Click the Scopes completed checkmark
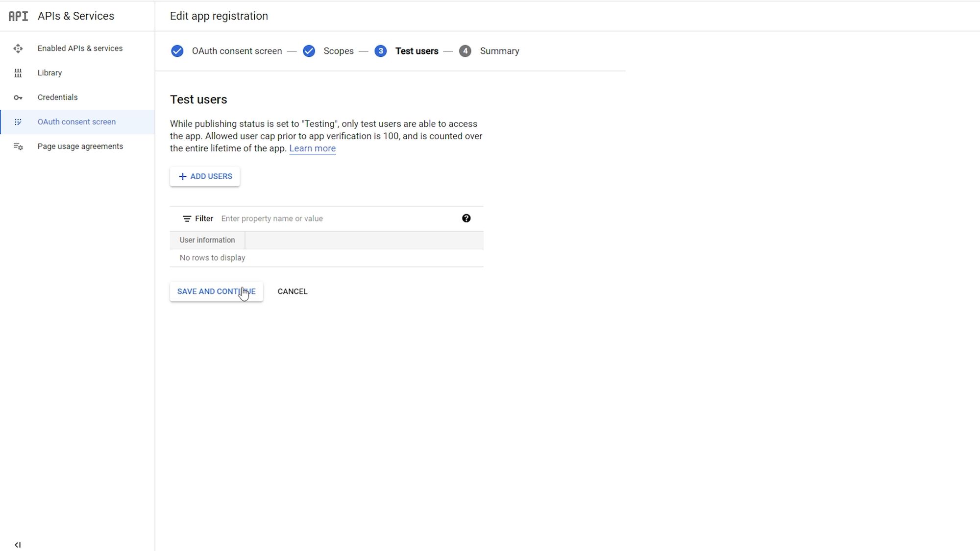980x551 pixels. (309, 50)
